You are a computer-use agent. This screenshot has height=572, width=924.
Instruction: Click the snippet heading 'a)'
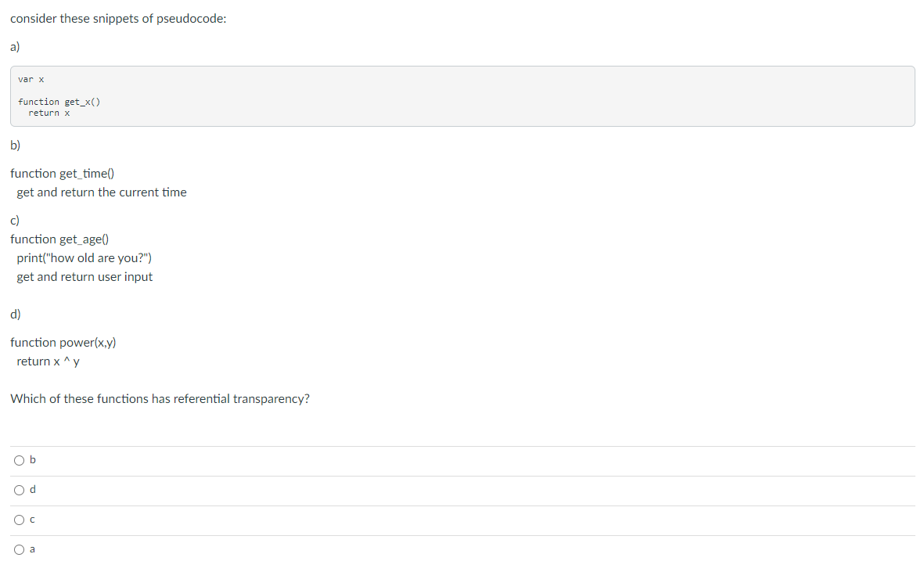(x=13, y=47)
